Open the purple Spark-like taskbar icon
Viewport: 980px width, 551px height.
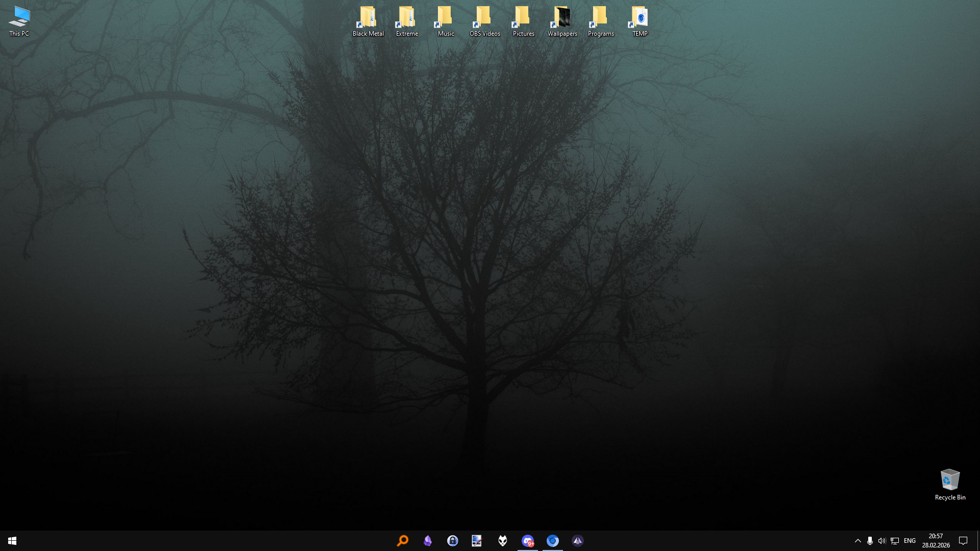578,541
